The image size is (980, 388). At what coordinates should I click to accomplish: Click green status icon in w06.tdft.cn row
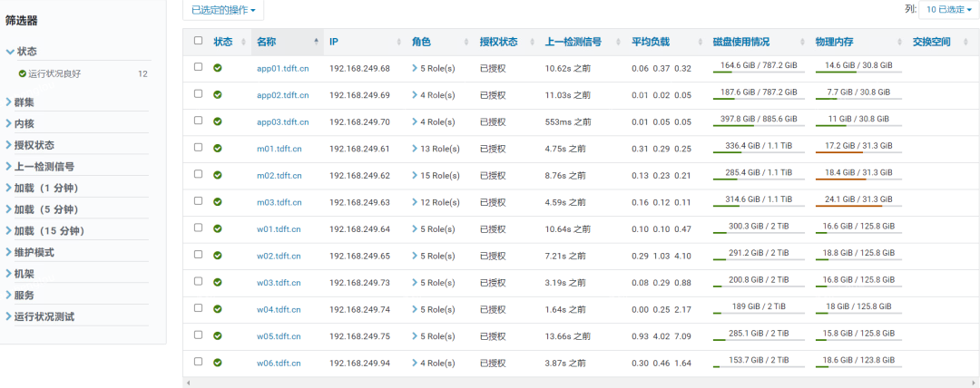(218, 363)
